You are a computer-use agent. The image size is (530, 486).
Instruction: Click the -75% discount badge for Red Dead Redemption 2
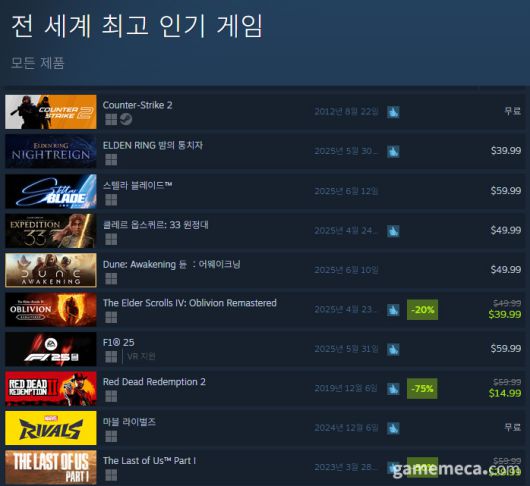tap(422, 389)
